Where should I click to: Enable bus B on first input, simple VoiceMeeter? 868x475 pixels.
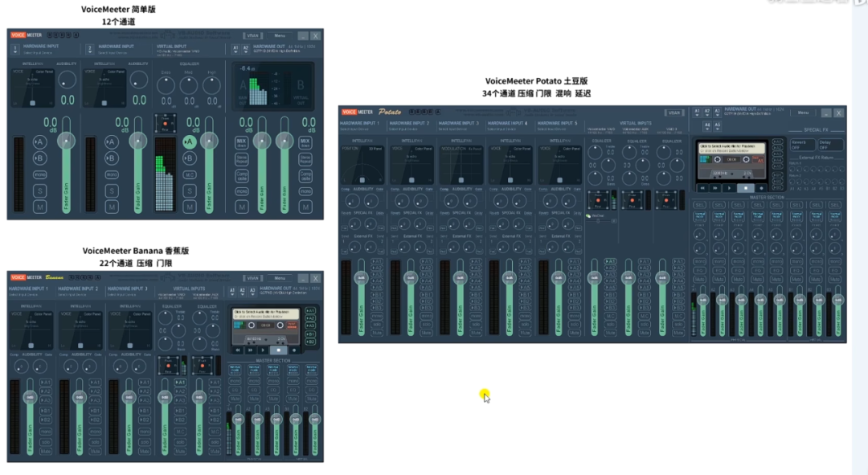[39, 158]
